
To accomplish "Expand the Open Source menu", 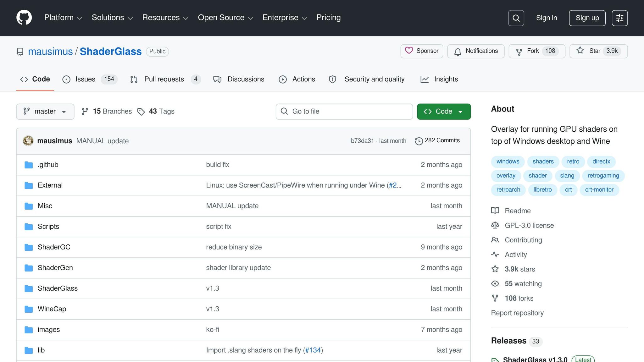I will pos(225,18).
